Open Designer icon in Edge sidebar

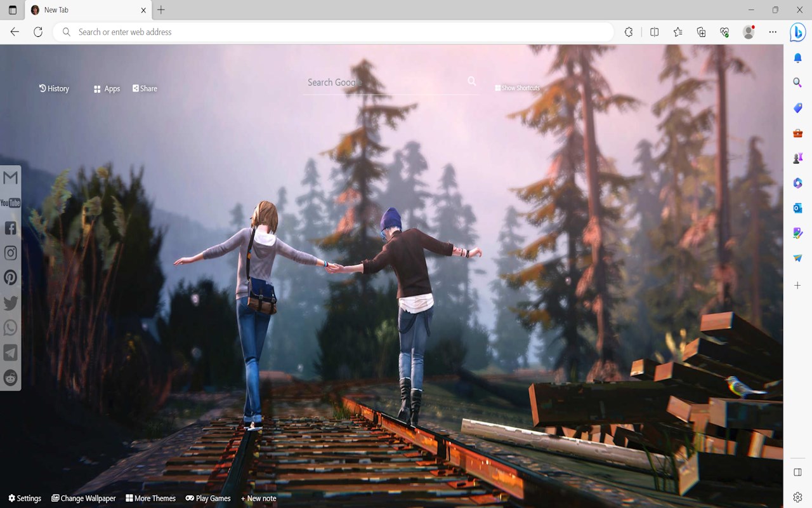pyautogui.click(x=798, y=233)
